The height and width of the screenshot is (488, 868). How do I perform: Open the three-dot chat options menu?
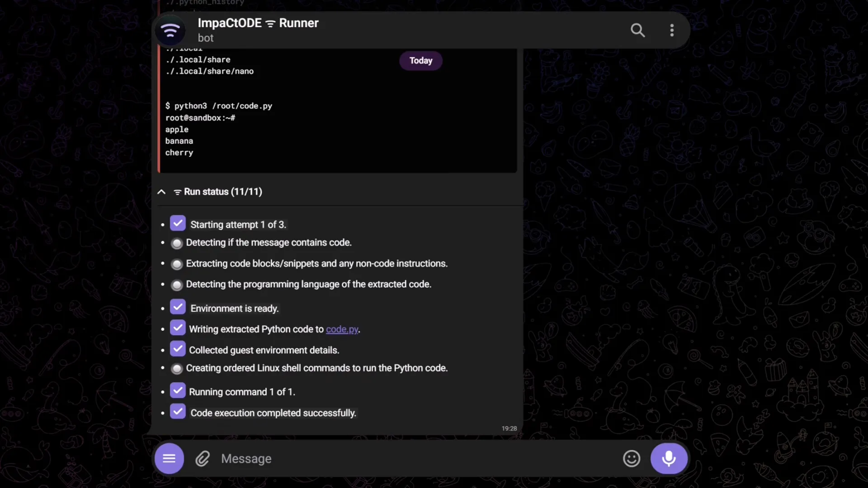672,30
